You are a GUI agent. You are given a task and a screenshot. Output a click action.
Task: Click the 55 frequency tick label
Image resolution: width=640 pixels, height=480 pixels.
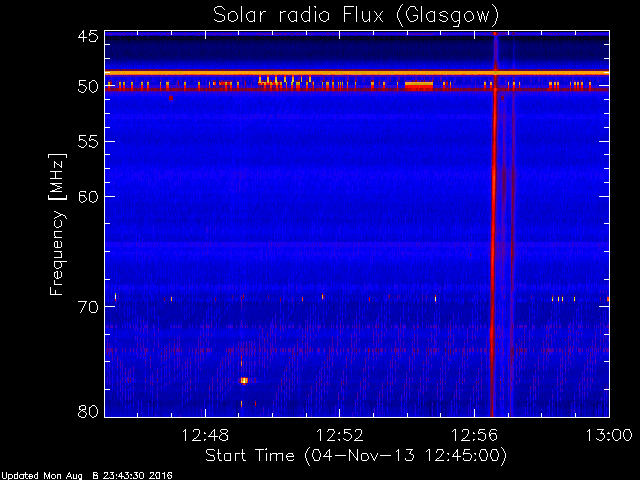(x=88, y=142)
